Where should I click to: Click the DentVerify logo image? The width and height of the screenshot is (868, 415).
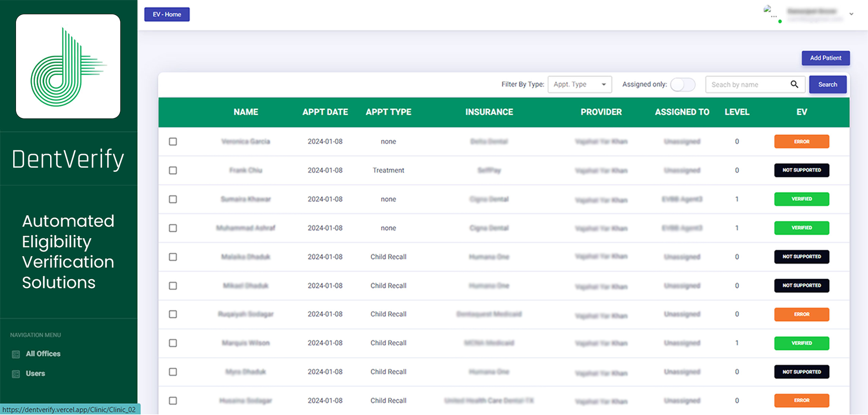click(68, 67)
